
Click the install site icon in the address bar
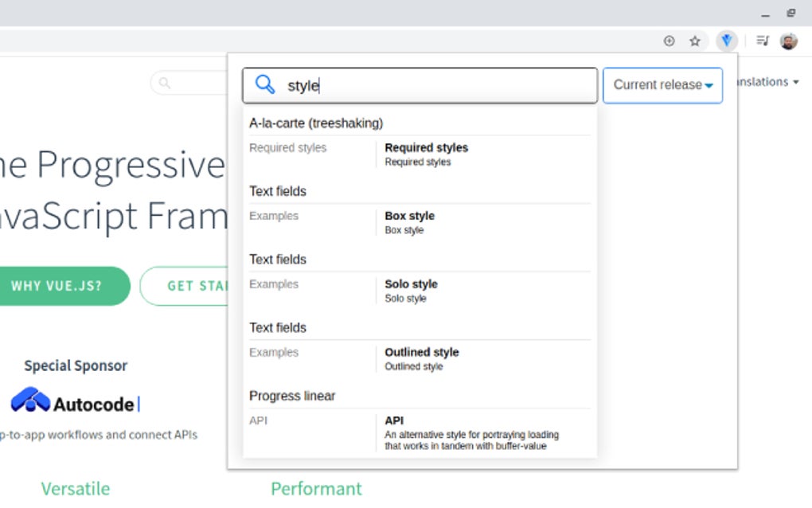668,41
